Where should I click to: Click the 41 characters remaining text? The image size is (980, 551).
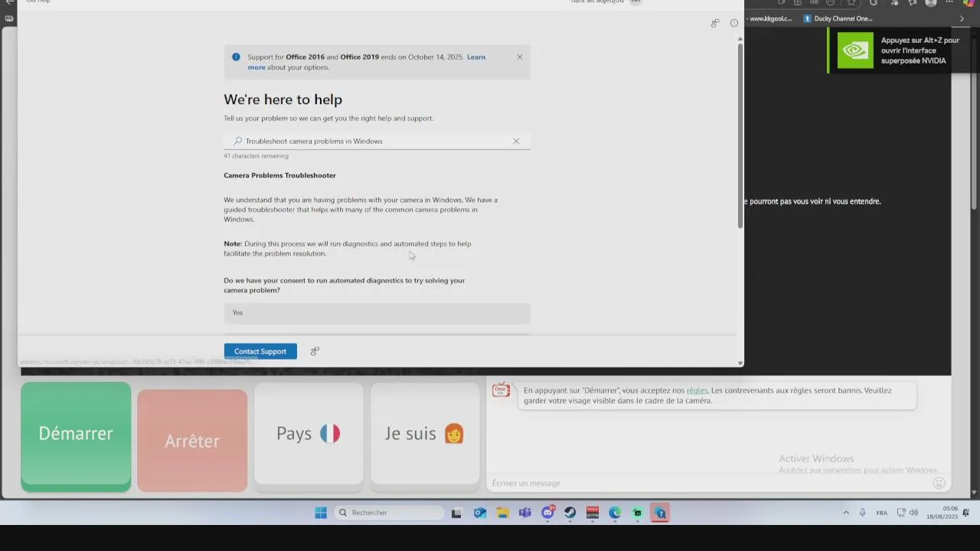pos(256,156)
